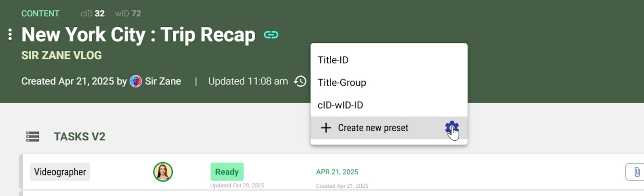Click Create new preset
Image resolution: width=644 pixels, height=196 pixels.
[373, 128]
